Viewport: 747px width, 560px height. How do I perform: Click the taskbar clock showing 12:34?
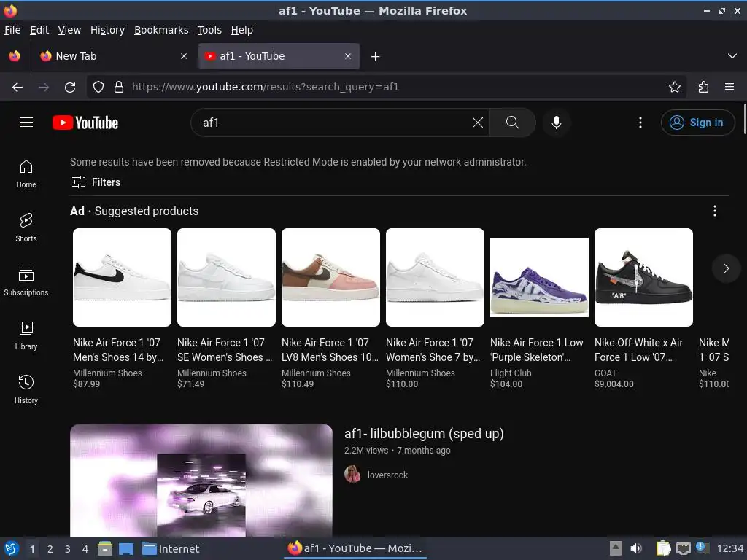tap(729, 549)
